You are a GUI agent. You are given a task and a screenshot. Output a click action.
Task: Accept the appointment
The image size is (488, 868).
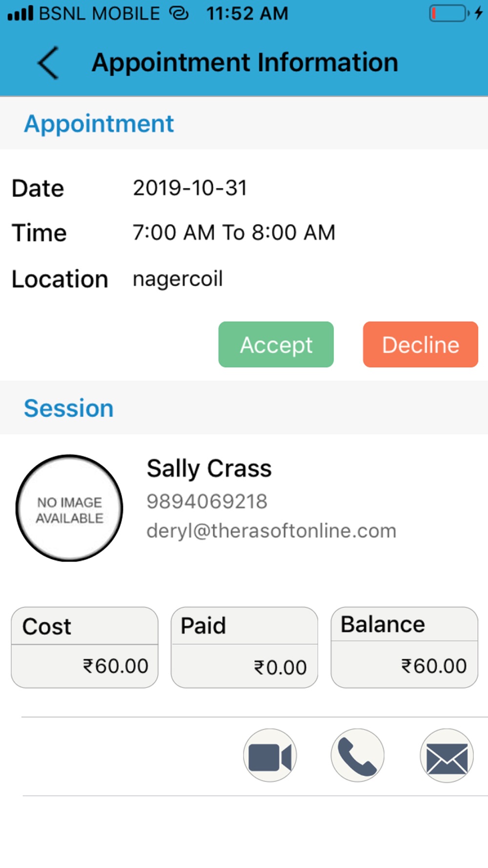point(276,344)
